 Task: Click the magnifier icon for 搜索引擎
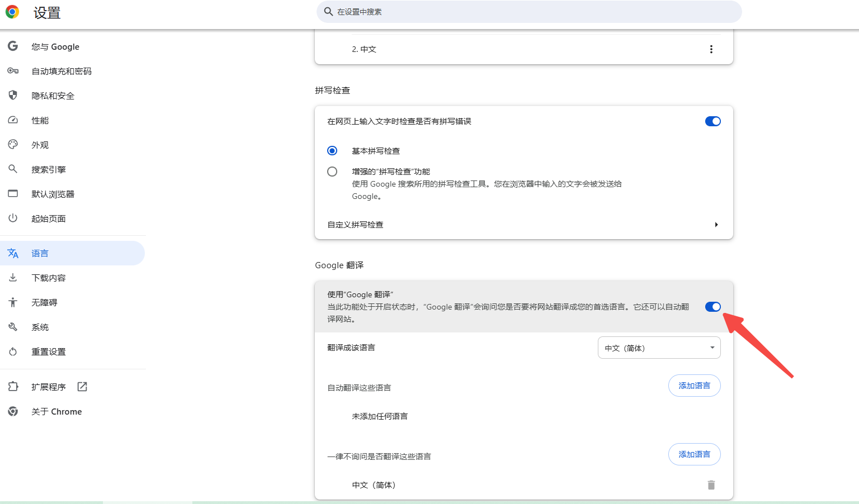13,169
